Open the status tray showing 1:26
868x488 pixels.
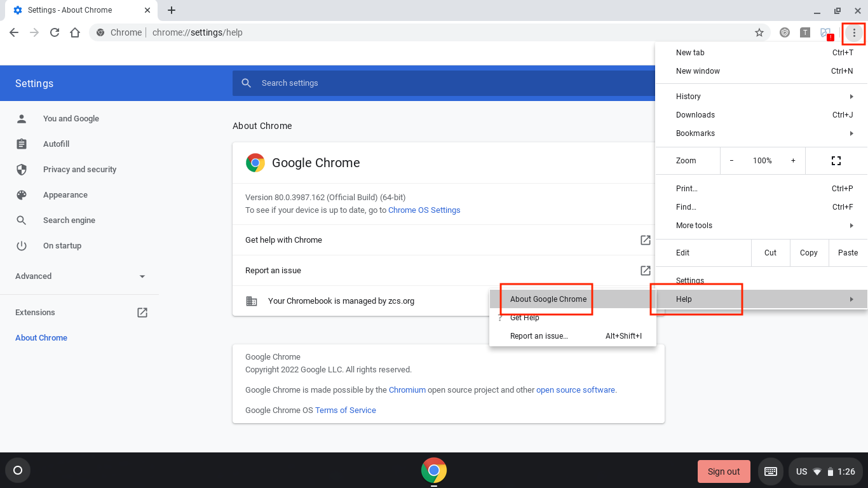(825, 471)
